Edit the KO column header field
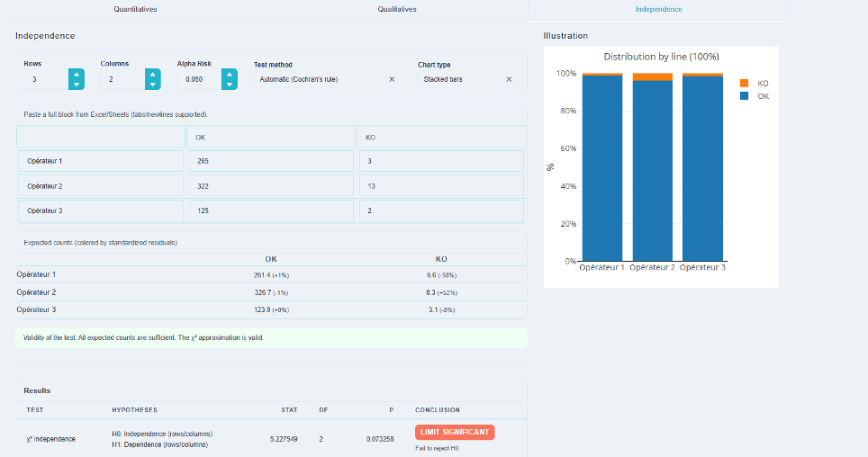This screenshot has height=457, width=868. tap(441, 138)
